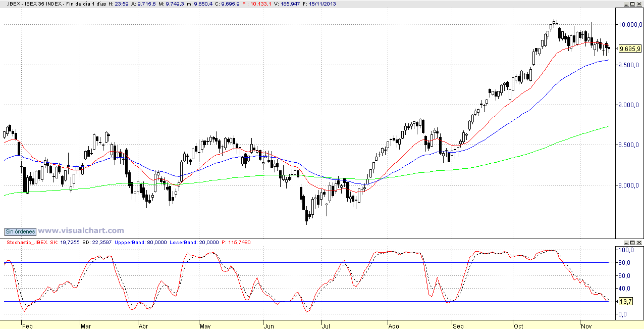Image resolution: width=644 pixels, height=329 pixels.
Task: Click the '80,0' stochastic axis label
Action: coord(624,263)
